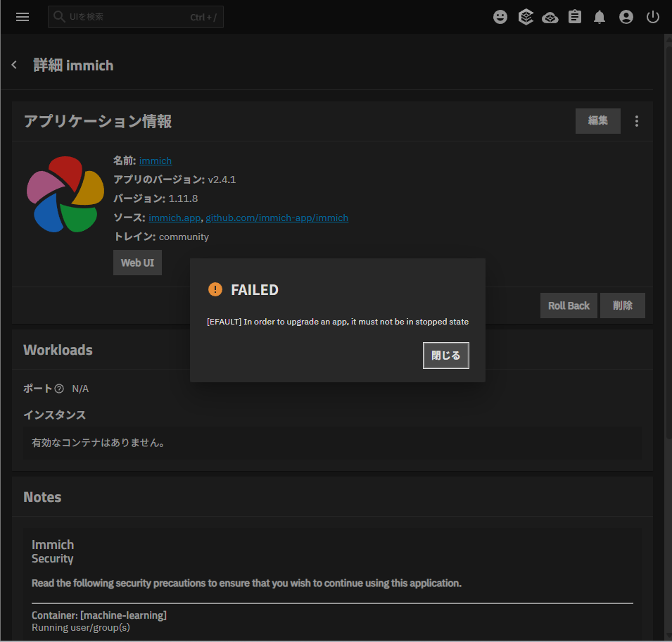The width and height of the screenshot is (672, 642).
Task: Open the alerts bell icon
Action: [x=599, y=17]
